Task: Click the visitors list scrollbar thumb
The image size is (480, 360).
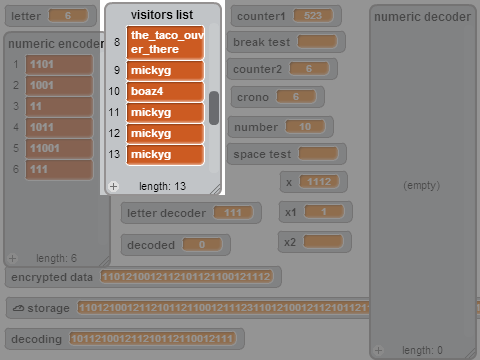Action: (x=214, y=108)
